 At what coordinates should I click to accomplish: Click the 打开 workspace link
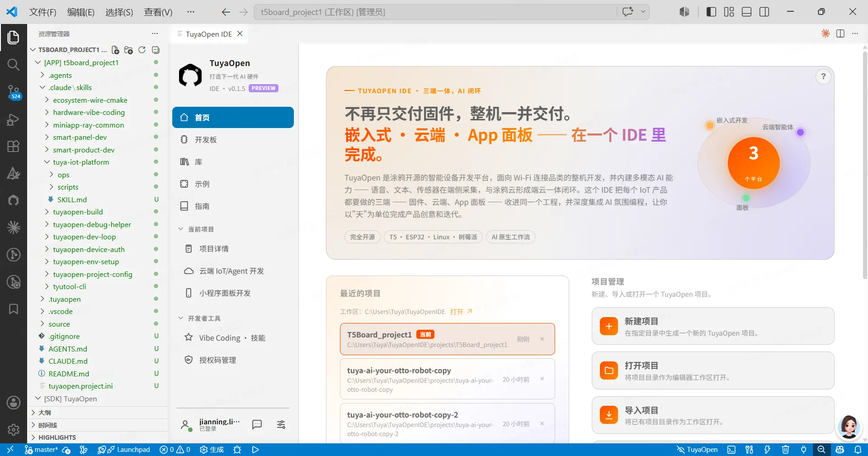(x=461, y=312)
